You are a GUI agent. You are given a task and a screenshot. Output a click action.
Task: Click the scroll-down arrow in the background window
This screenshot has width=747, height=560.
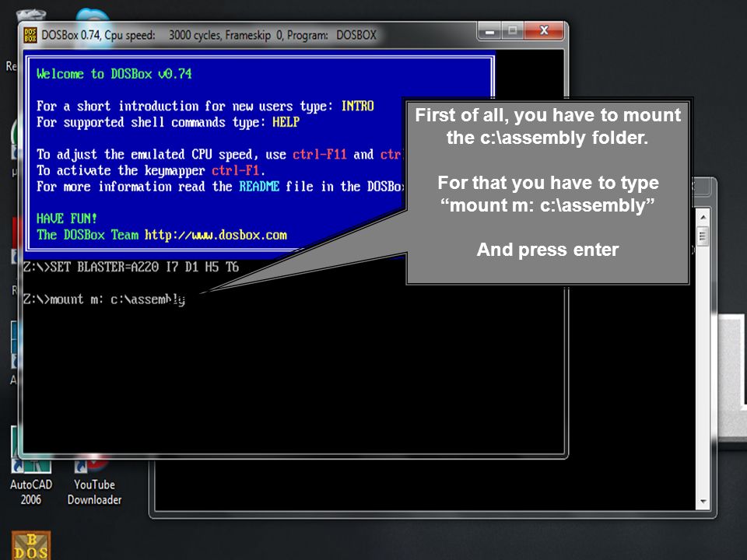[703, 502]
